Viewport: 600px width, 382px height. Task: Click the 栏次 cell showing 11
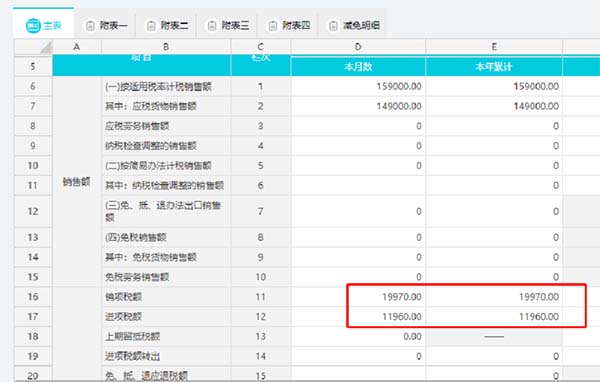[x=261, y=296]
